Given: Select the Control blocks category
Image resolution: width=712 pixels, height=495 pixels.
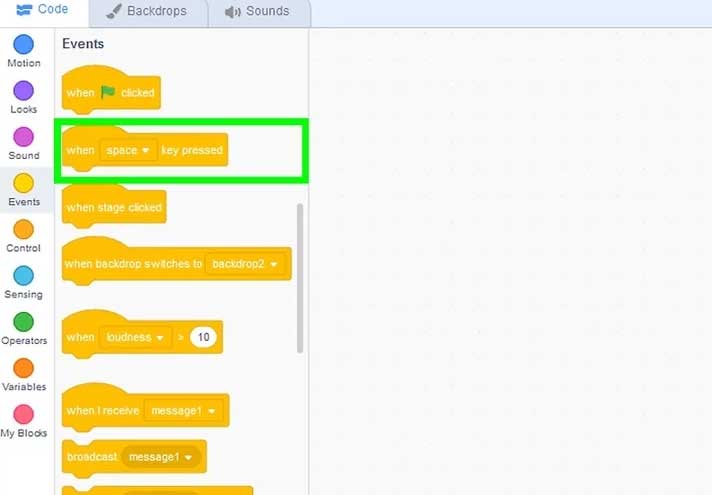Looking at the screenshot, I should (24, 236).
